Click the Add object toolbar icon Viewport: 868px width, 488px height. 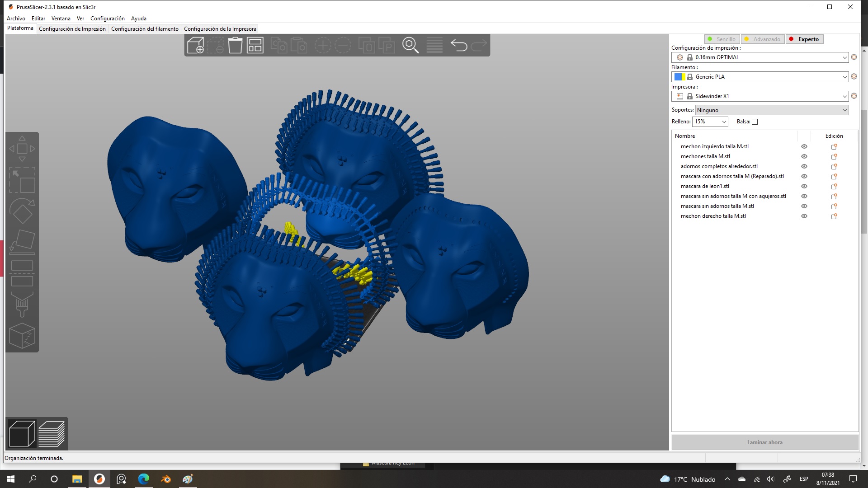(x=195, y=46)
